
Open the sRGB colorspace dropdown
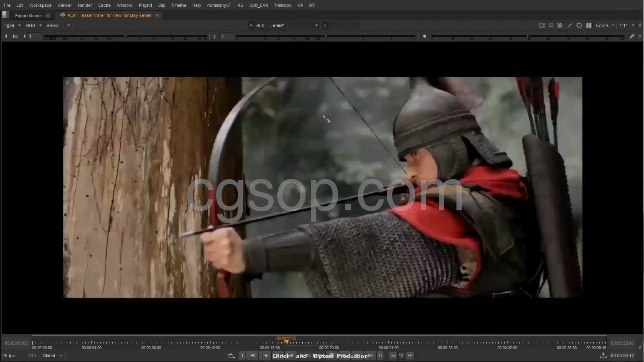[x=58, y=25]
